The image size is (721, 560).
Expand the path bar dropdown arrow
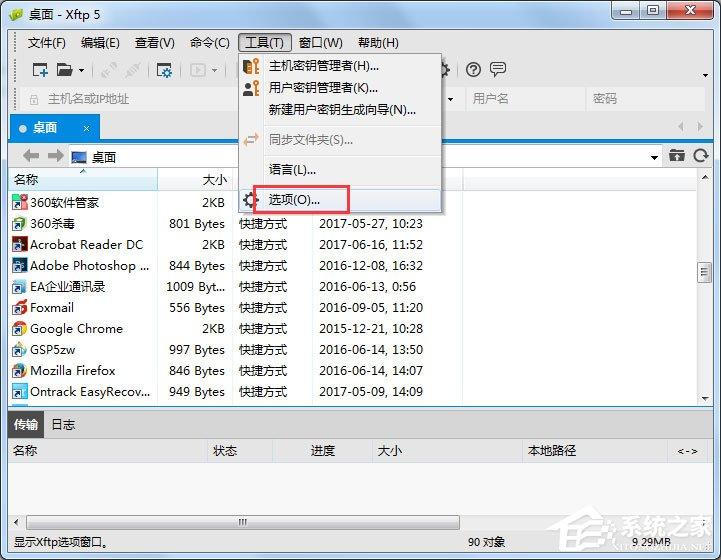(x=654, y=158)
